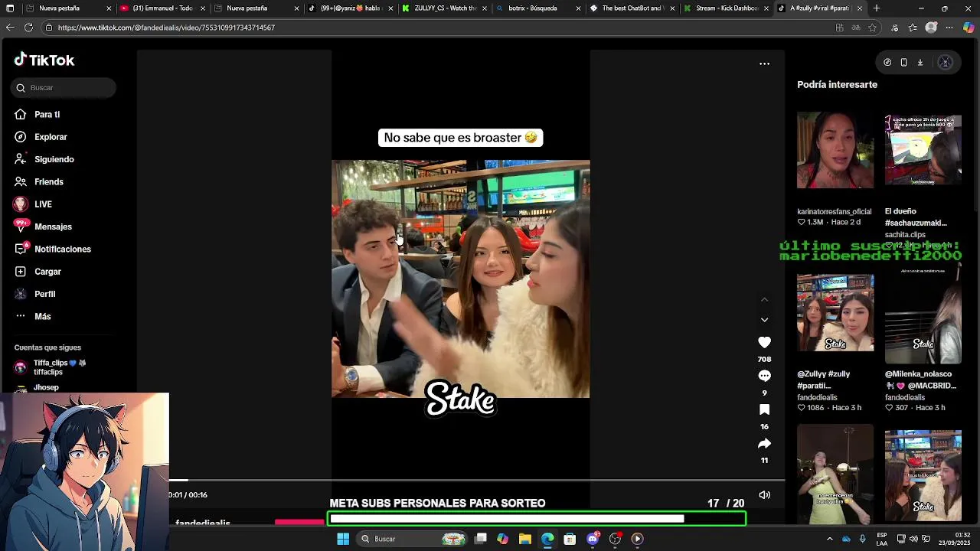Click Cargar upload option
This screenshot has height=551, width=980.
47,272
